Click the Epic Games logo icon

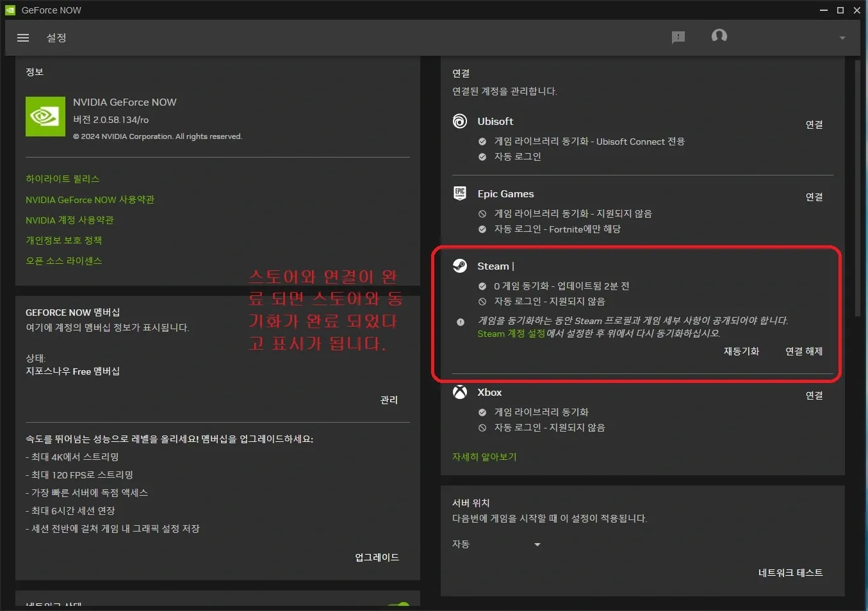click(x=460, y=193)
